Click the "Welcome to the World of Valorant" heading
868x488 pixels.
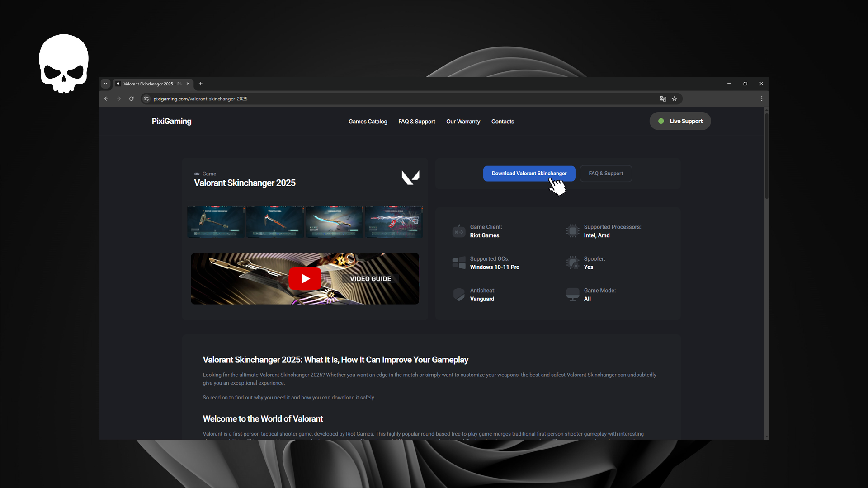click(x=263, y=419)
